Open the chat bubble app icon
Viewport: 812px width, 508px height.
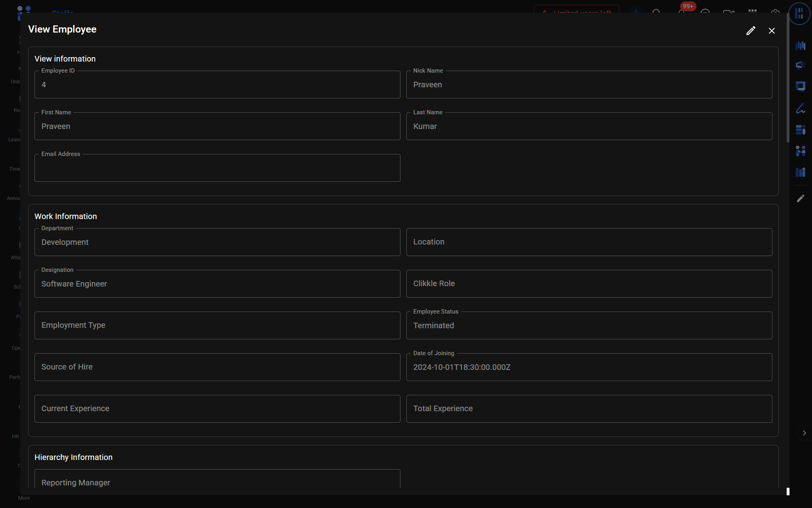tap(800, 86)
